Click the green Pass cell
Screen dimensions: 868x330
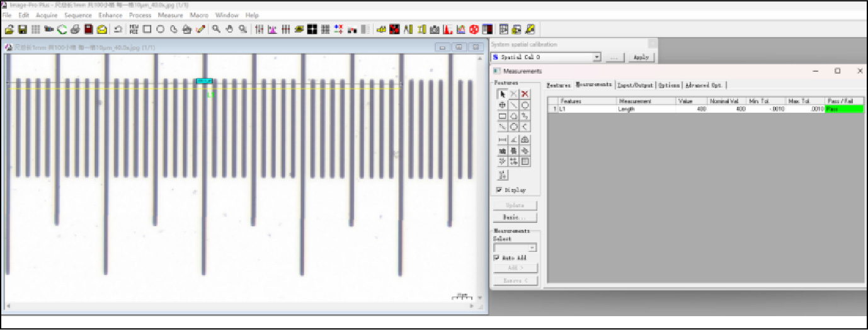click(x=843, y=109)
